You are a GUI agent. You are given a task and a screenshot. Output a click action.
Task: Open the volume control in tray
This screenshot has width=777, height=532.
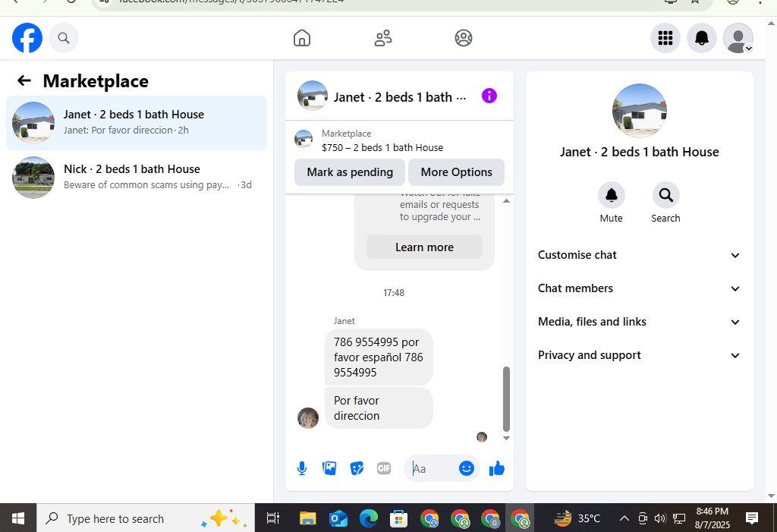pos(659,518)
